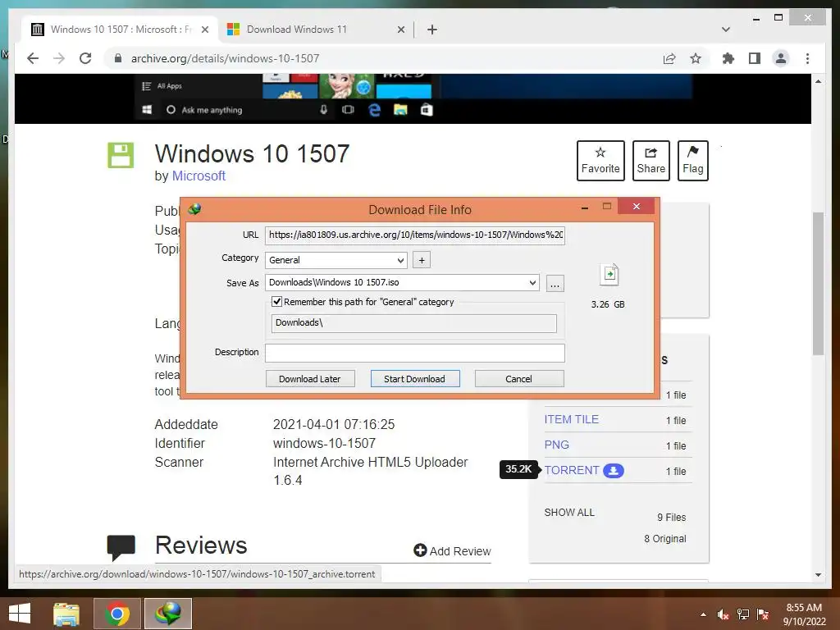840x630 pixels.
Task: Open a new tab with the plus button
Action: [432, 30]
